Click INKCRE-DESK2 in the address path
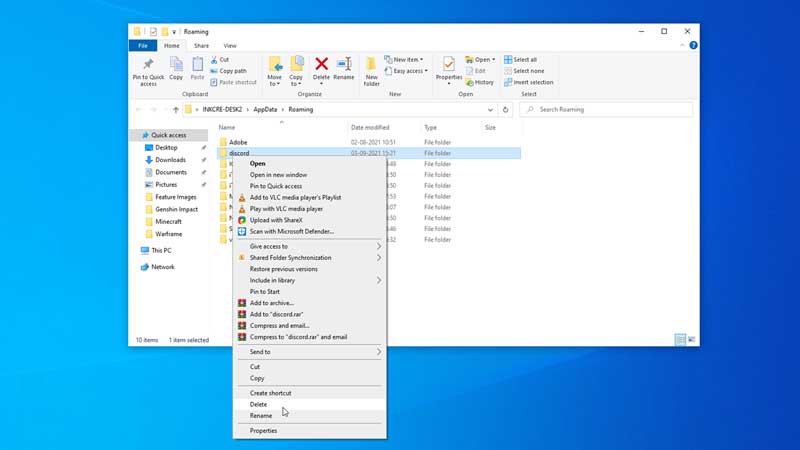 point(222,110)
